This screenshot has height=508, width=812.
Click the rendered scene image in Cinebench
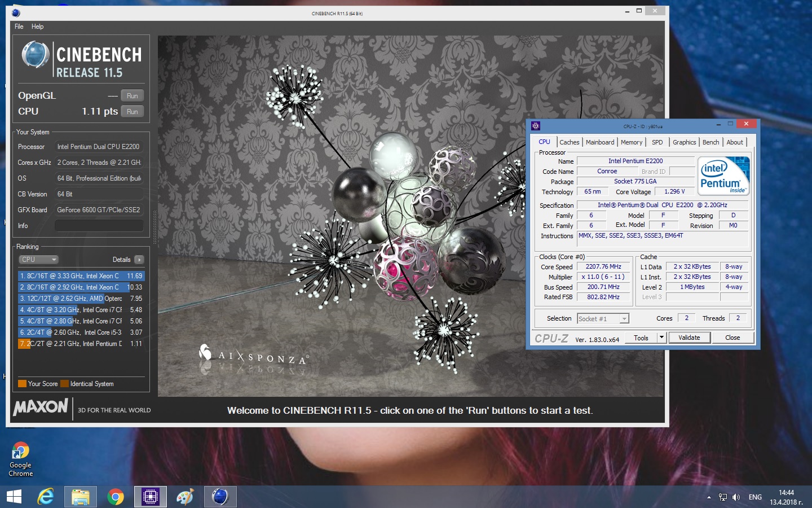coord(411,216)
